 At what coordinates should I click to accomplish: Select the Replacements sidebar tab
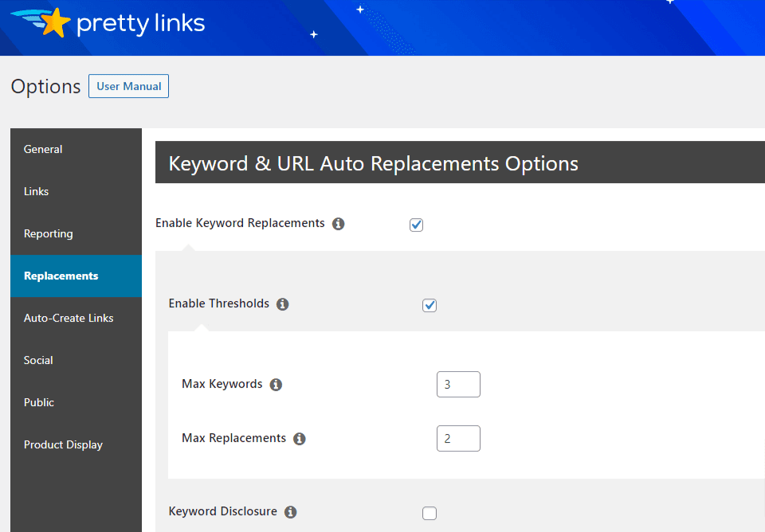(x=61, y=276)
